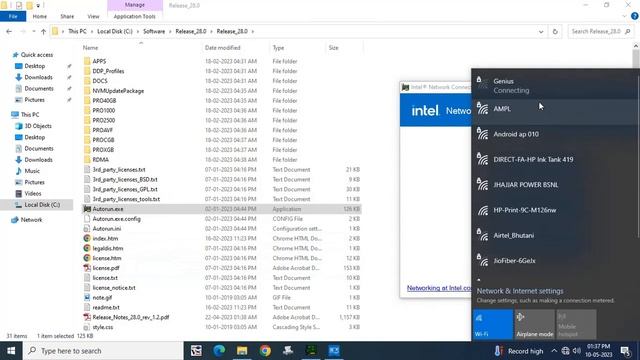
Task: Select readme.txt file
Action: 106,307
